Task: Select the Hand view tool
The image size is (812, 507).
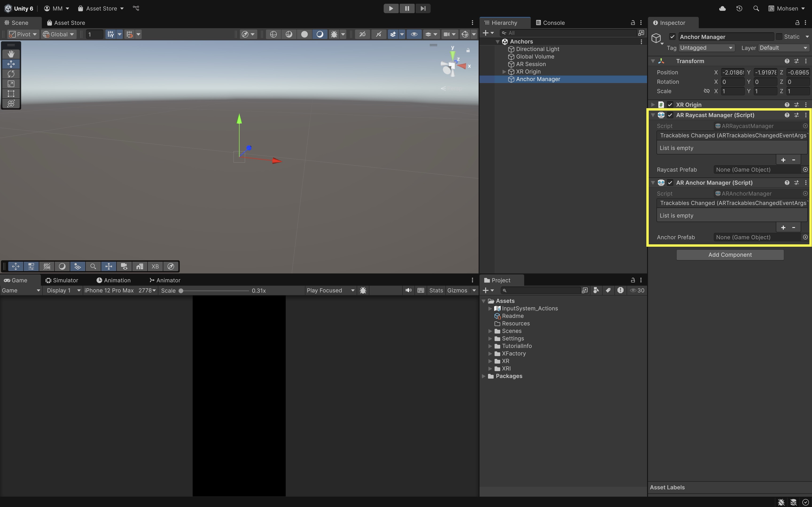Action: [11, 54]
